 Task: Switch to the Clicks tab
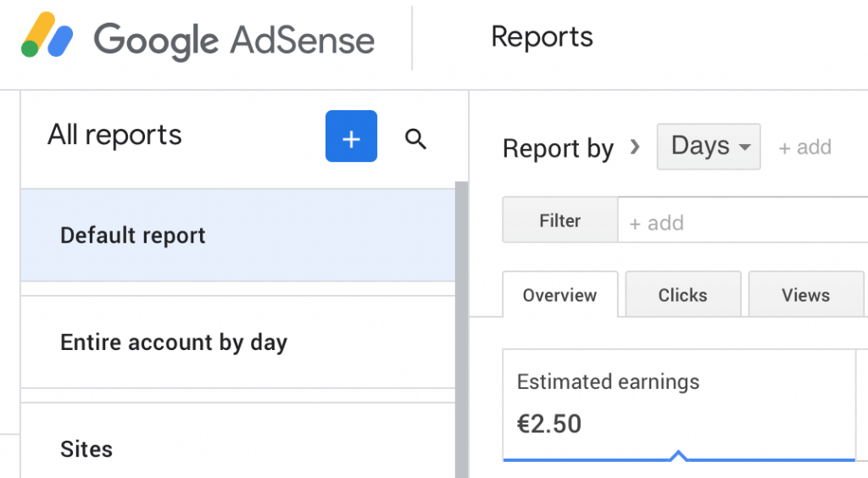pyautogui.click(x=682, y=294)
